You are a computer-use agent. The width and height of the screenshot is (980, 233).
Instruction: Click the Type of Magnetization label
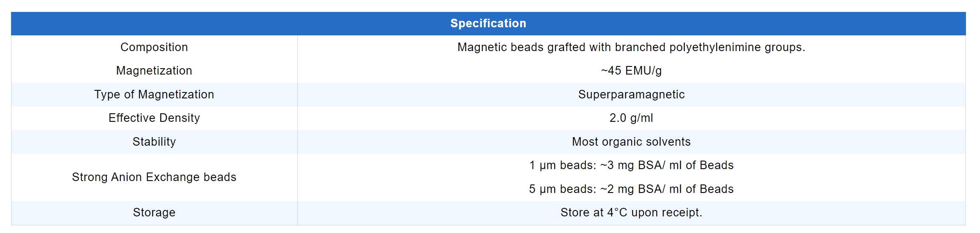pos(154,95)
